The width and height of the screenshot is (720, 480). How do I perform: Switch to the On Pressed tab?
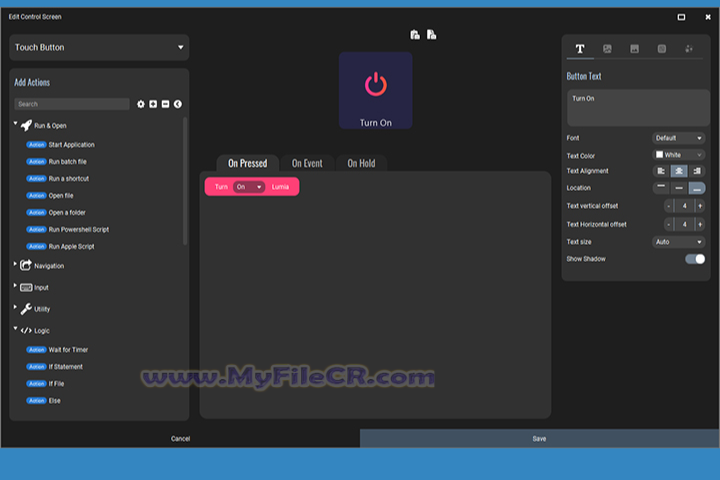248,163
